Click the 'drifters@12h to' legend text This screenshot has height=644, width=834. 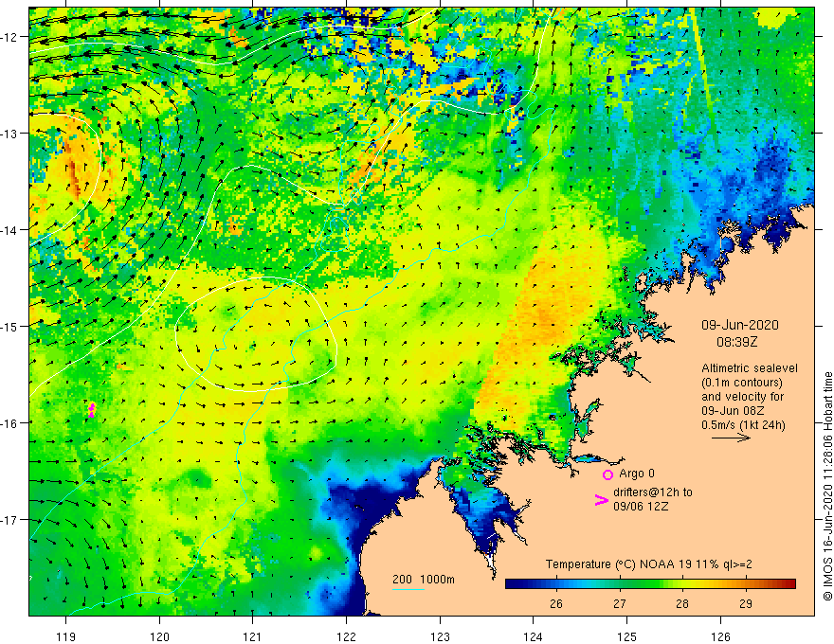pyautogui.click(x=653, y=492)
